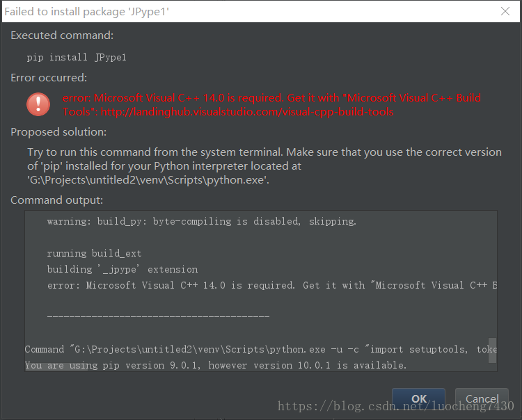
Task: Click the dialog title 'Failed to install package'
Action: tap(86, 12)
